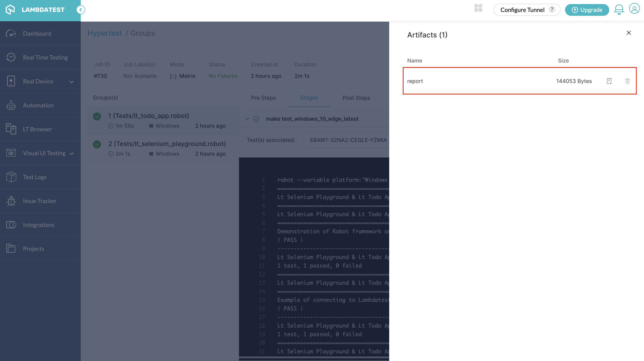Delete the report artifact
Viewport: 644px width, 361px height.
click(627, 81)
